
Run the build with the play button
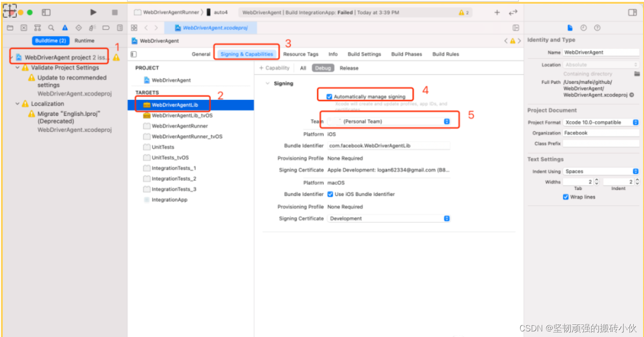(93, 12)
